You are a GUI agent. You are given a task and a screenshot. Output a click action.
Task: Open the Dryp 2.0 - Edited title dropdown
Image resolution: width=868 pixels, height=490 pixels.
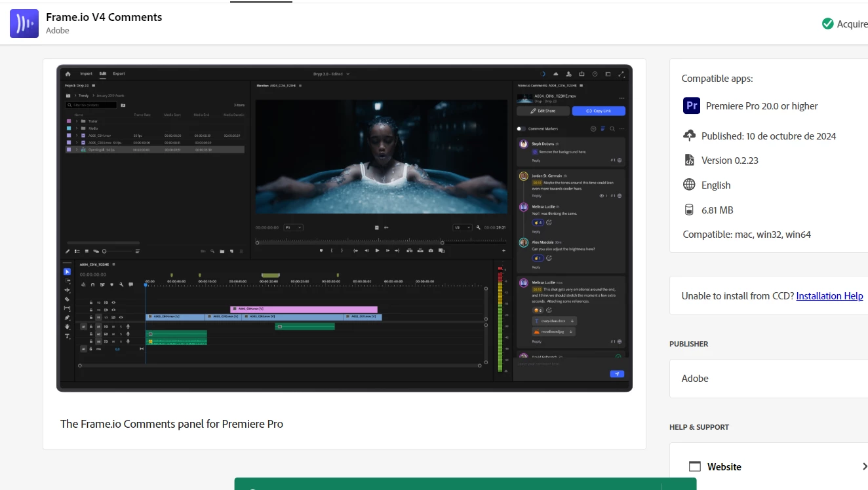click(332, 74)
